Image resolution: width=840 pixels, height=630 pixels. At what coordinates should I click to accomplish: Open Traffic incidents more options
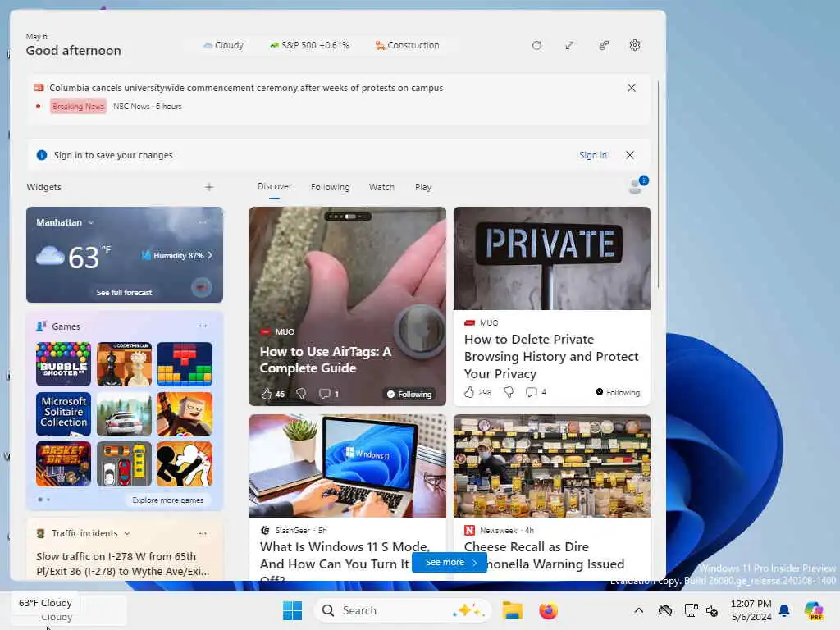point(203,533)
